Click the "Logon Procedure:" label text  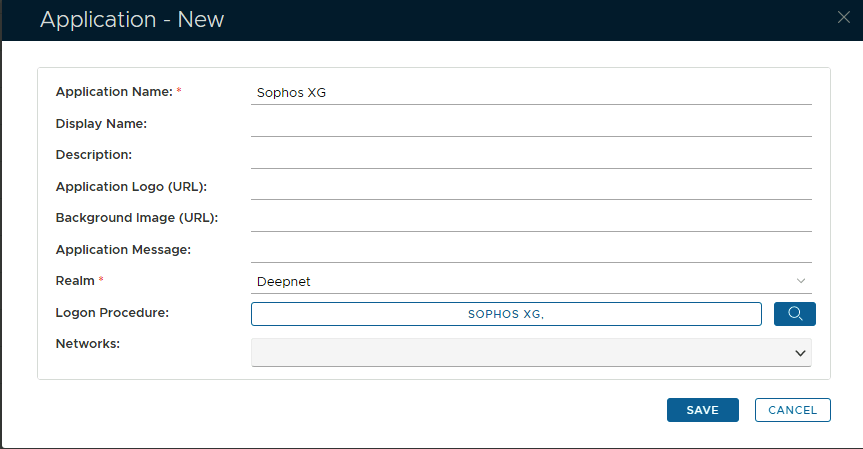[x=112, y=312]
